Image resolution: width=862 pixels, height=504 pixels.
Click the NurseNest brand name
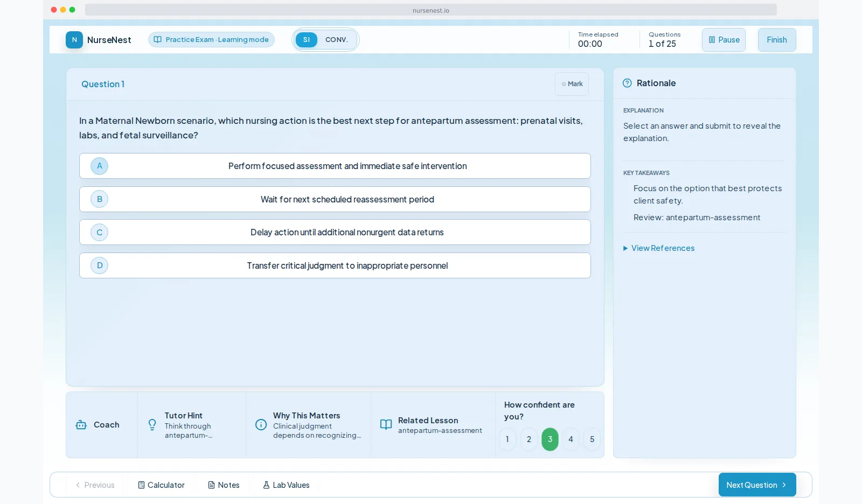click(109, 40)
